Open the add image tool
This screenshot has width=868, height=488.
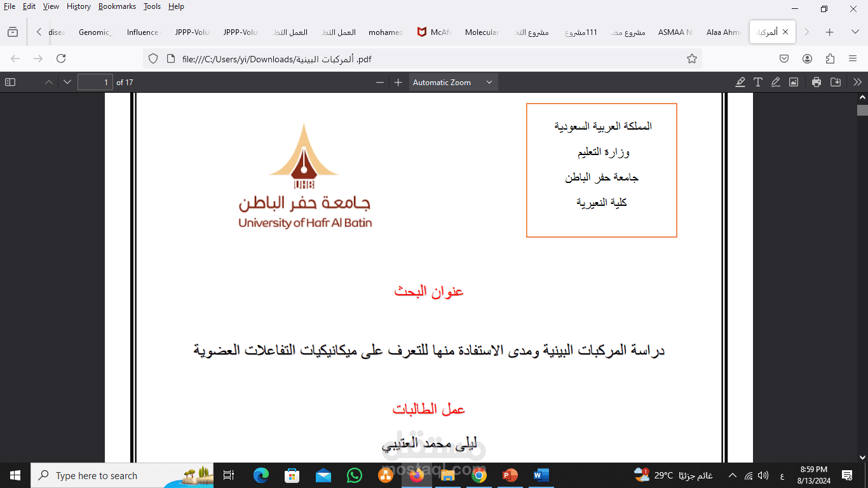[x=793, y=81]
